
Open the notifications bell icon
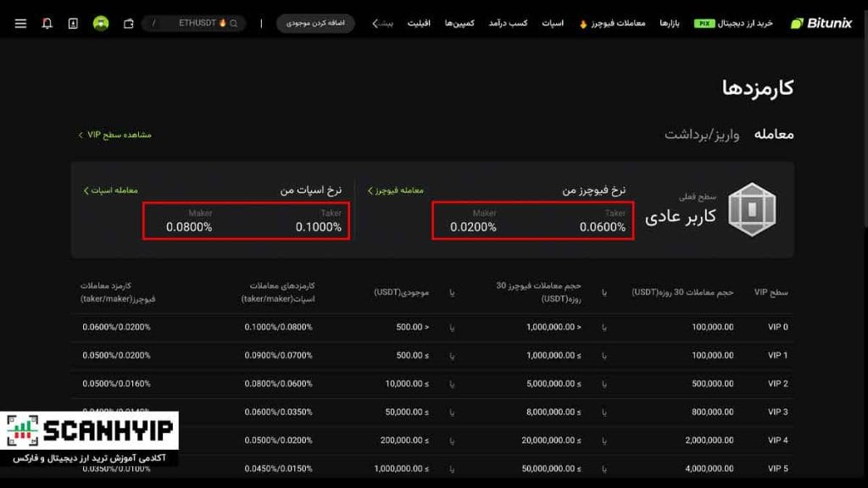47,23
